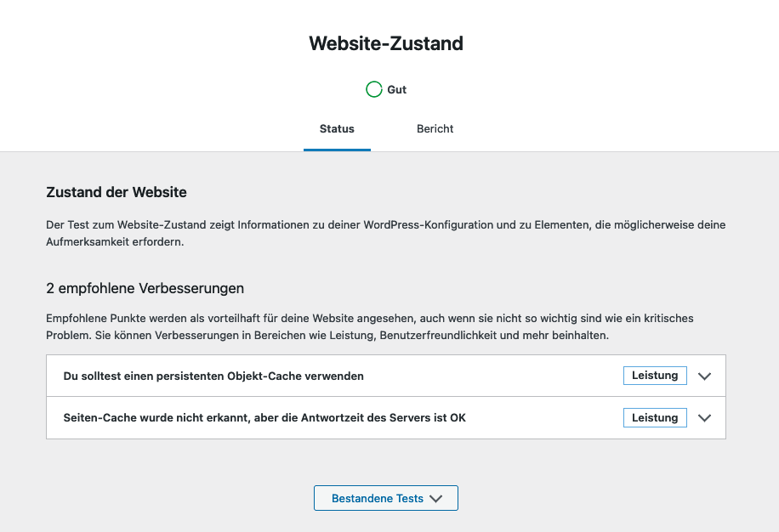Show passed tests via Bestandene Tests button
The height and width of the screenshot is (532, 779).
tap(378, 499)
